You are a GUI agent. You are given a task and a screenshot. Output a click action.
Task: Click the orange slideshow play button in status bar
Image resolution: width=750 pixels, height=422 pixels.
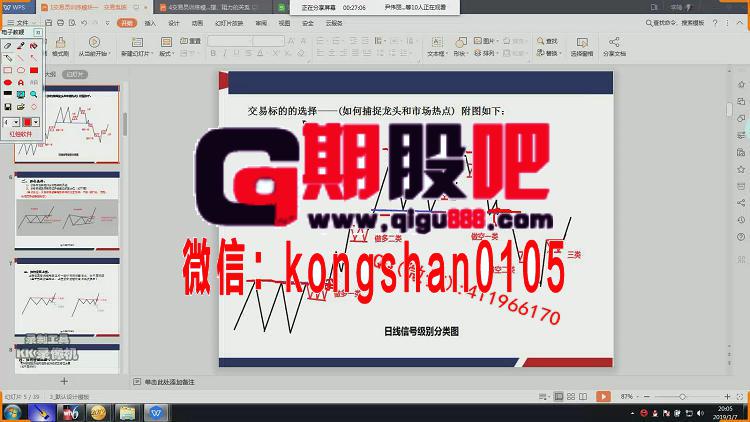[603, 396]
